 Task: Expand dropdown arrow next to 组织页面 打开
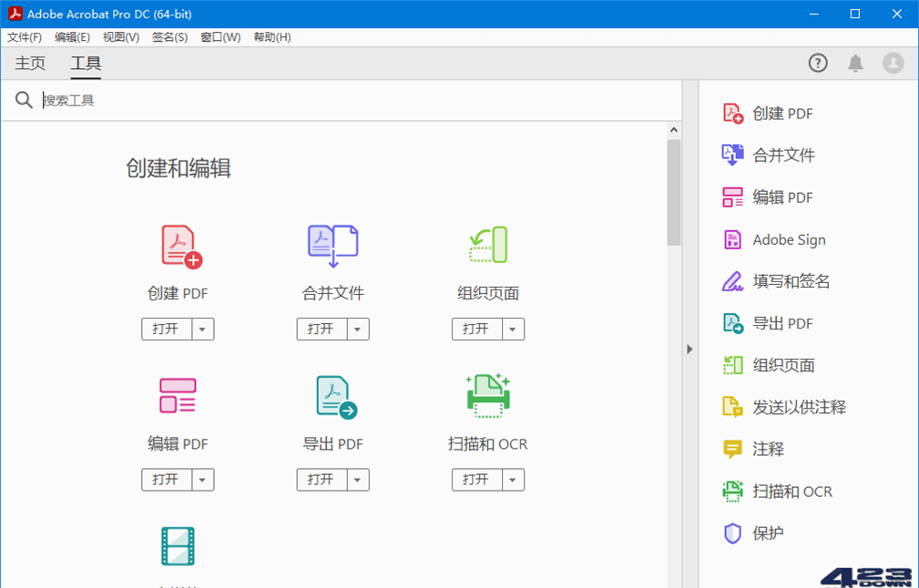click(x=514, y=329)
